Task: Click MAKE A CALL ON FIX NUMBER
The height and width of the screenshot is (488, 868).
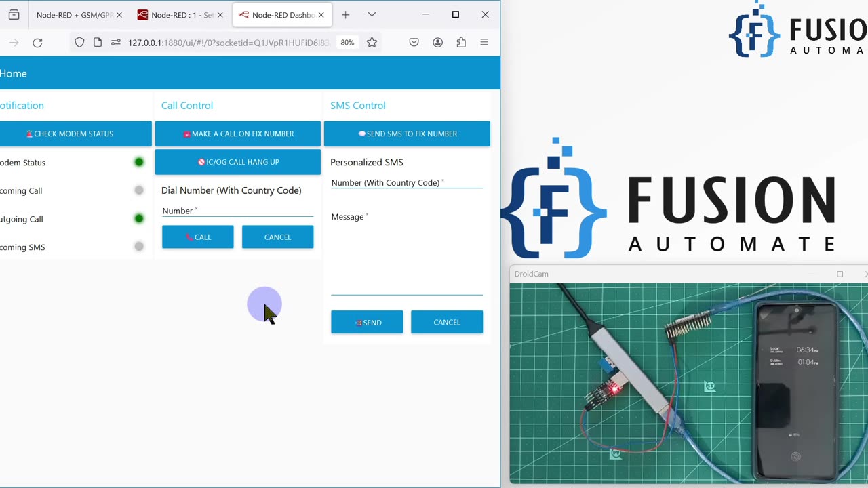Action: click(238, 134)
